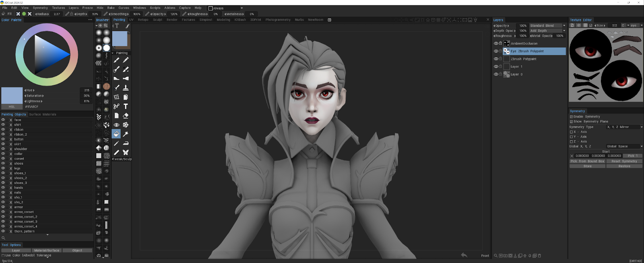
Task: Move layer up with the up arrow
Action: coord(525,256)
